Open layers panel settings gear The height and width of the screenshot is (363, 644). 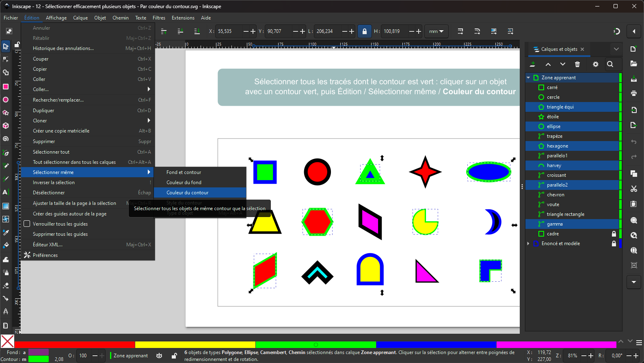coord(596,64)
